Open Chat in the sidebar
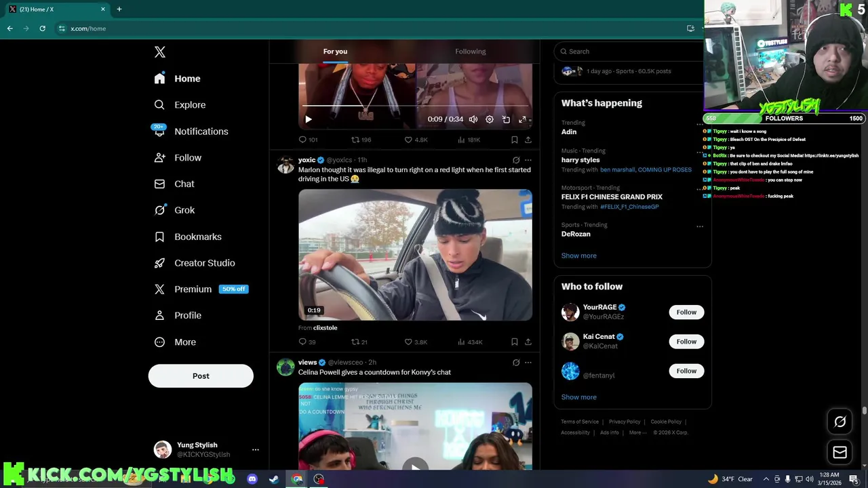 (174, 184)
